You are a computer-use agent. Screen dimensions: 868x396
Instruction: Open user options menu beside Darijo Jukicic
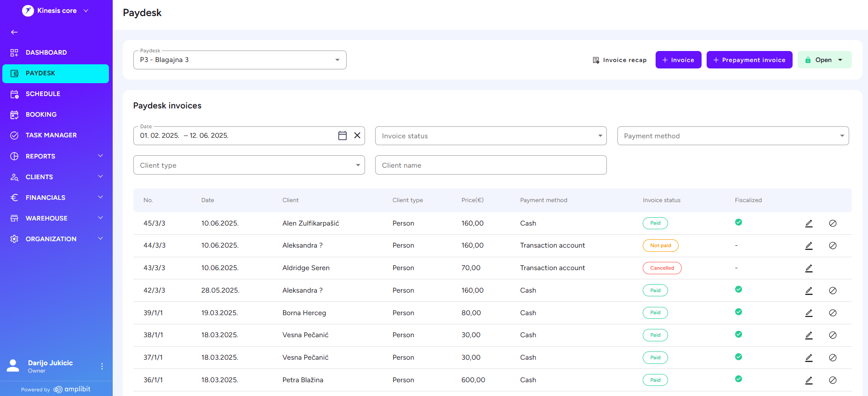point(102,366)
